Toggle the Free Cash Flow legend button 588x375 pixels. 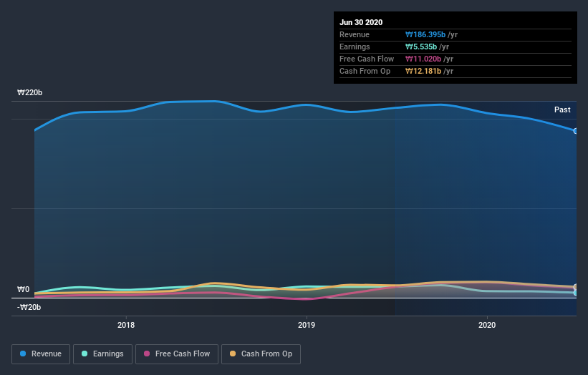177,354
